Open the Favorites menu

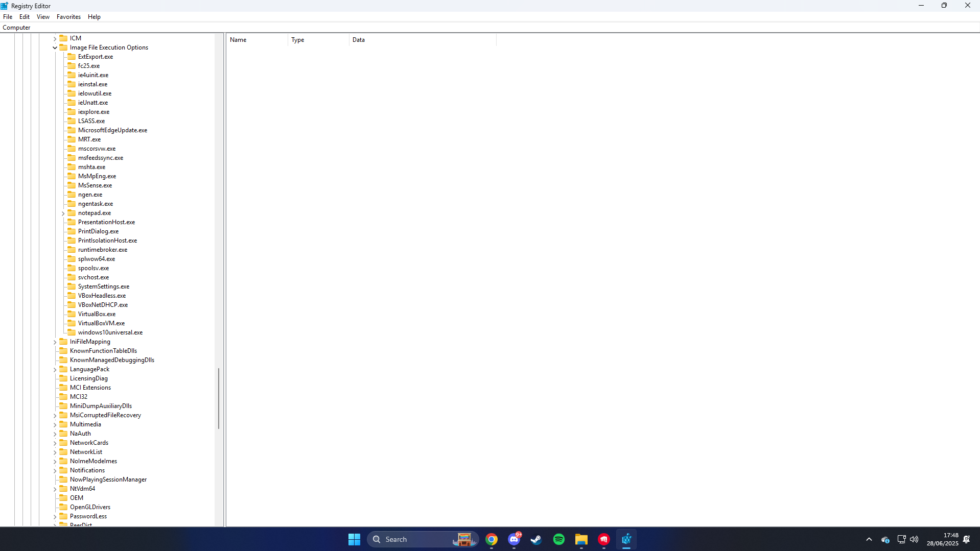tap(68, 17)
